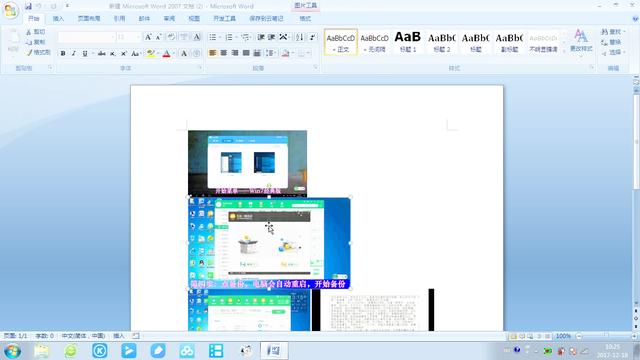Apply strikethrough formatting
640x360 pixels.
tap(102, 53)
